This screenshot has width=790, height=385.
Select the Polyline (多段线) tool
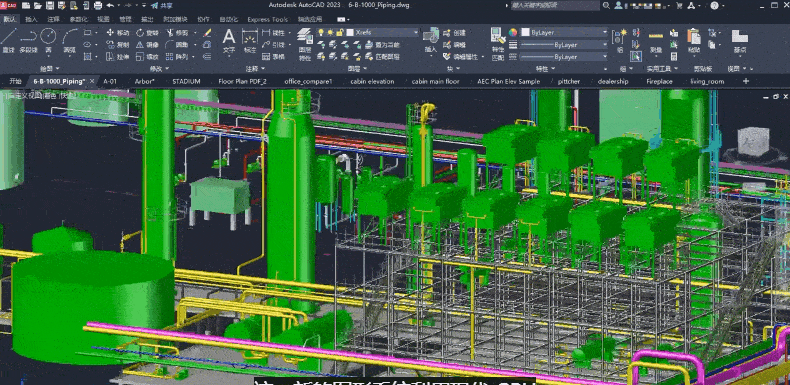coord(28,40)
